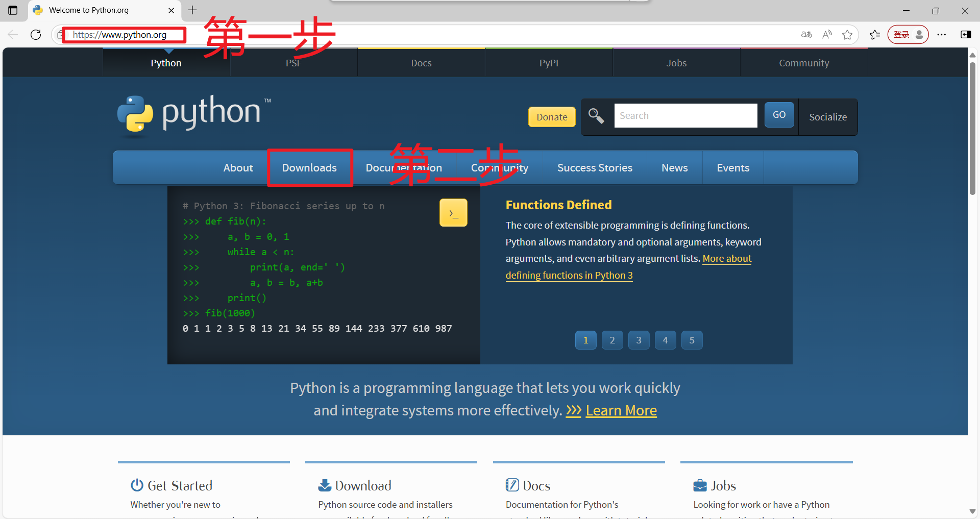
Task: Open the News navigation menu
Action: (674, 168)
